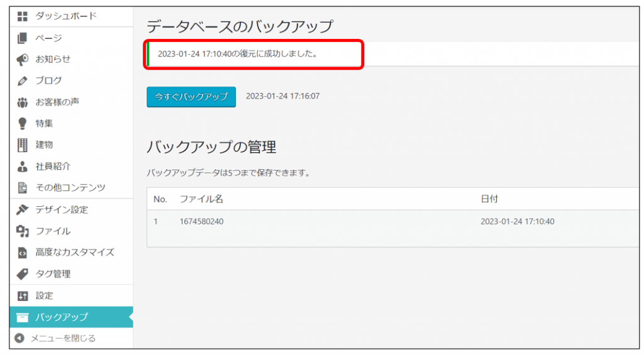The image size is (644, 357).
Task: Go to 設定 in the sidebar
Action: (44, 296)
